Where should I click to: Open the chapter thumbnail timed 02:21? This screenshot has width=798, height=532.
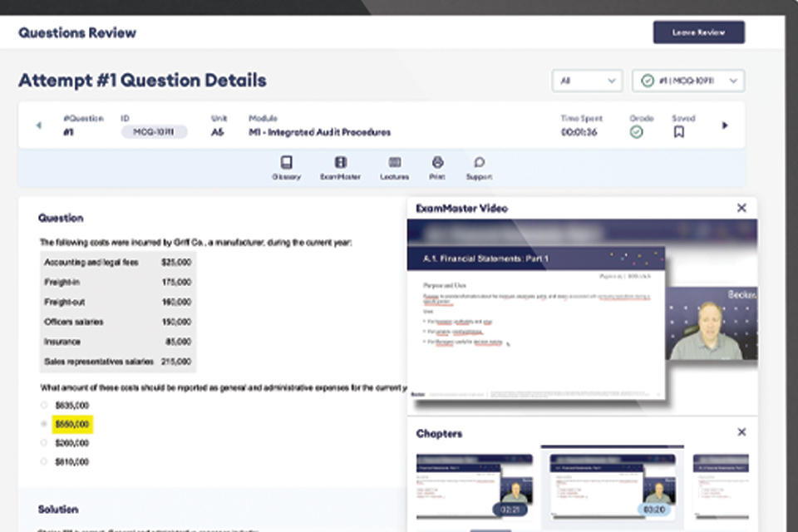(475, 486)
